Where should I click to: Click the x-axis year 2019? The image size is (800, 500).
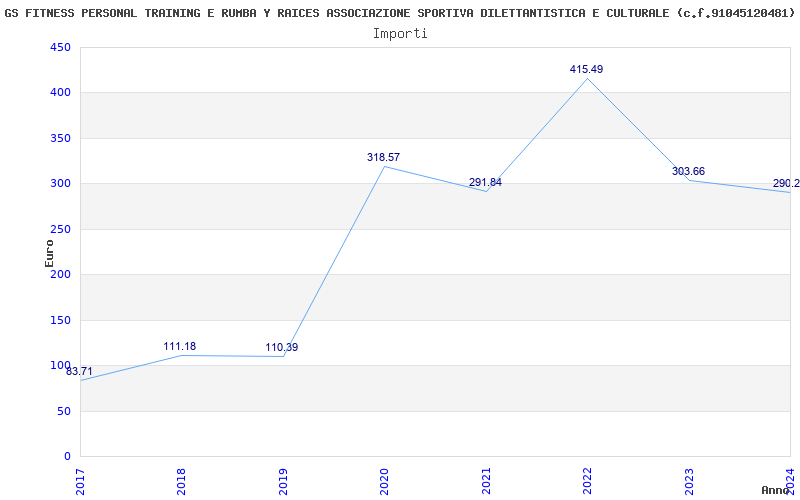[284, 482]
